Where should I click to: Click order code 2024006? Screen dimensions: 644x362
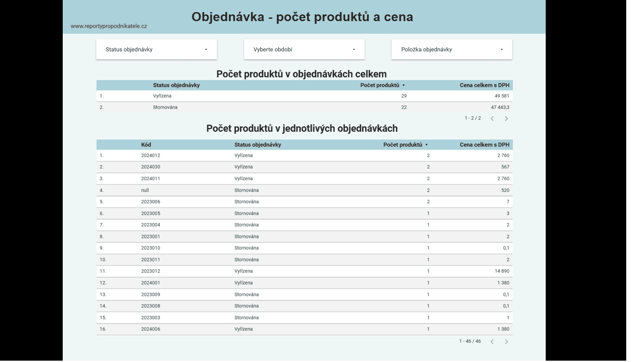151,329
